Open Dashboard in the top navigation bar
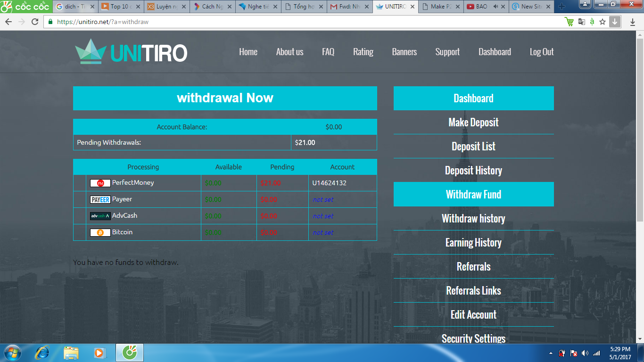Image resolution: width=644 pixels, height=362 pixels. point(495,52)
